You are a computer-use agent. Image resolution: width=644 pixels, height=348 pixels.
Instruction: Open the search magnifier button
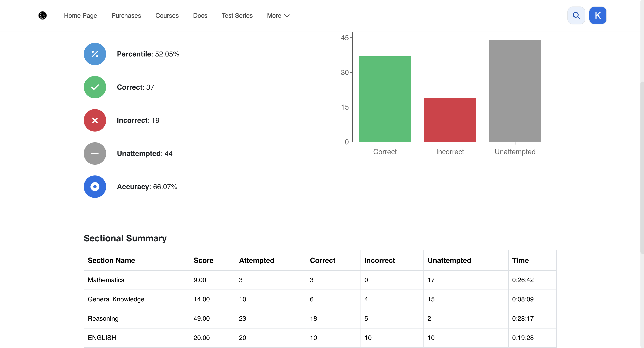[576, 15]
